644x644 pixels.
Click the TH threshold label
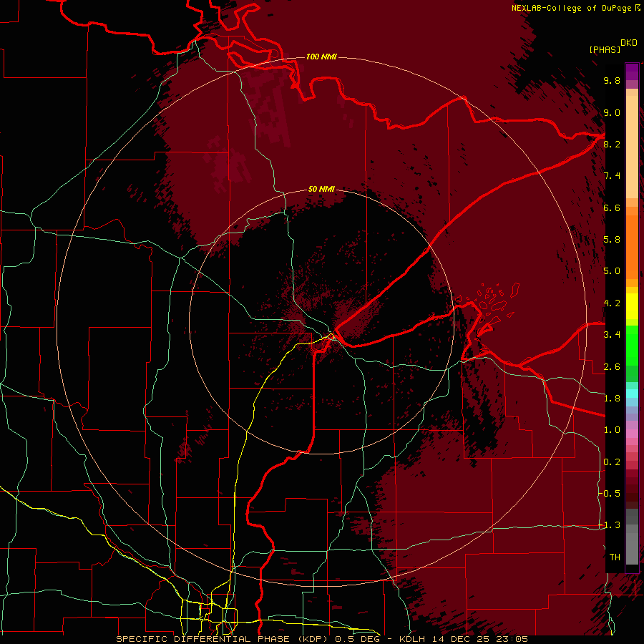[615, 557]
